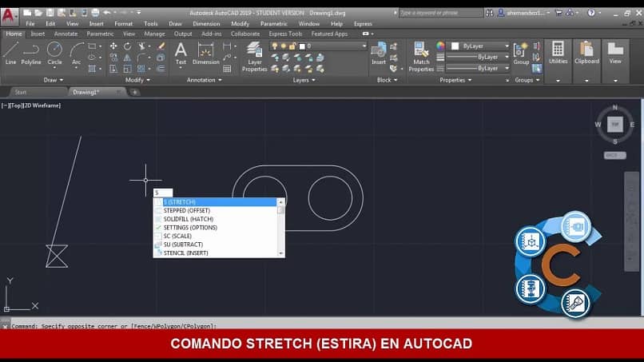Expand the Modify panel dropdown
The width and height of the screenshot is (644, 362).
point(137,80)
